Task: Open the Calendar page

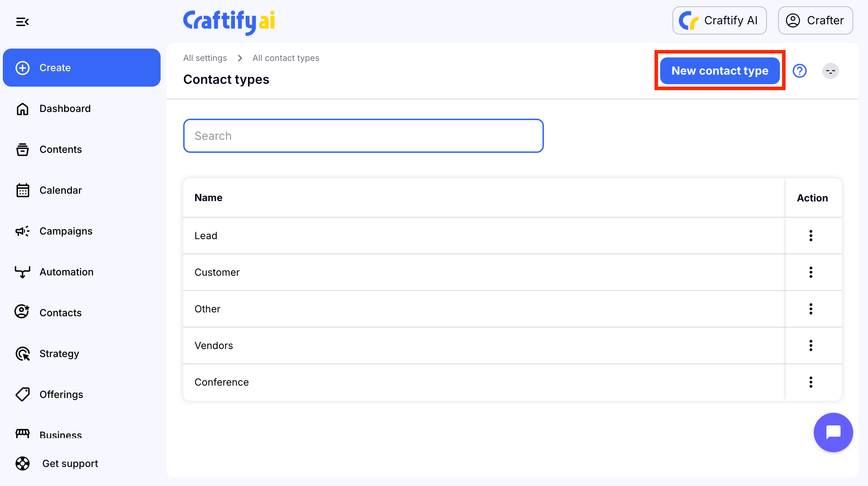Action: pos(61,190)
